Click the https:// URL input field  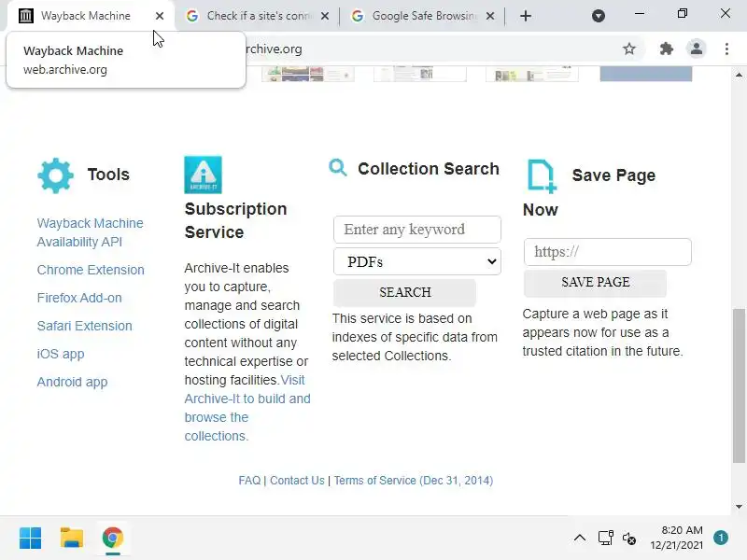(608, 251)
